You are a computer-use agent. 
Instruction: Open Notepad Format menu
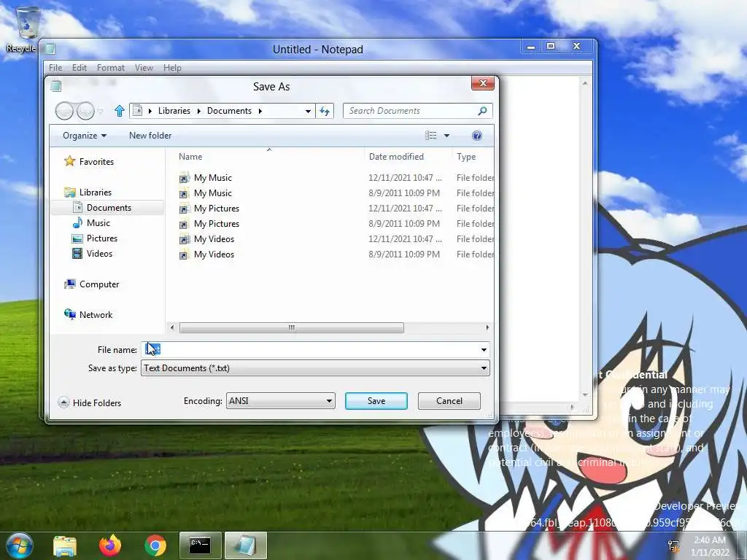point(111,68)
